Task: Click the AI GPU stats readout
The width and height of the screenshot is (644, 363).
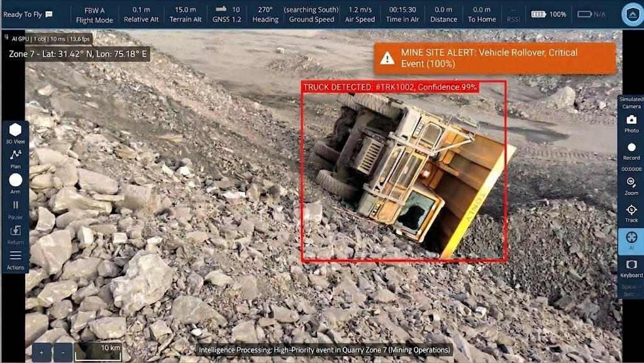Action: (x=50, y=39)
